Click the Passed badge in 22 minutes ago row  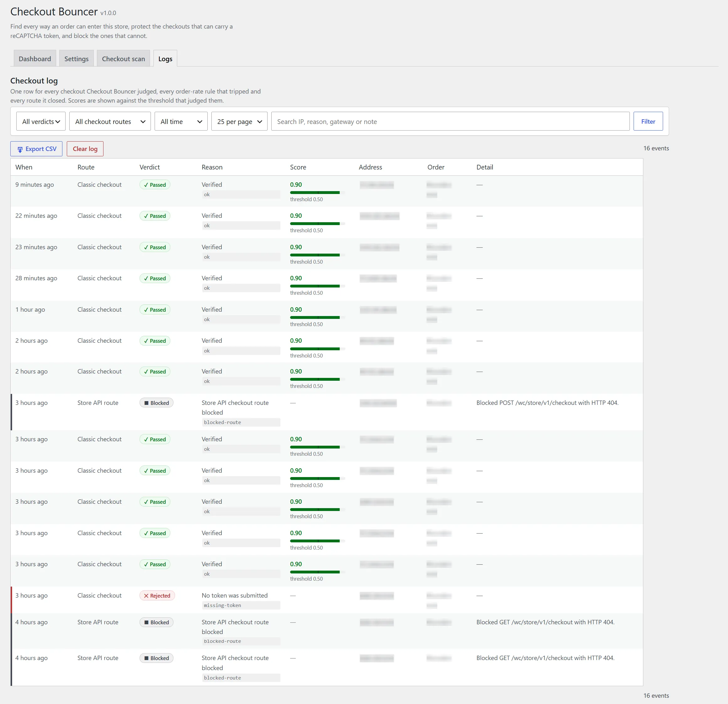click(x=155, y=216)
